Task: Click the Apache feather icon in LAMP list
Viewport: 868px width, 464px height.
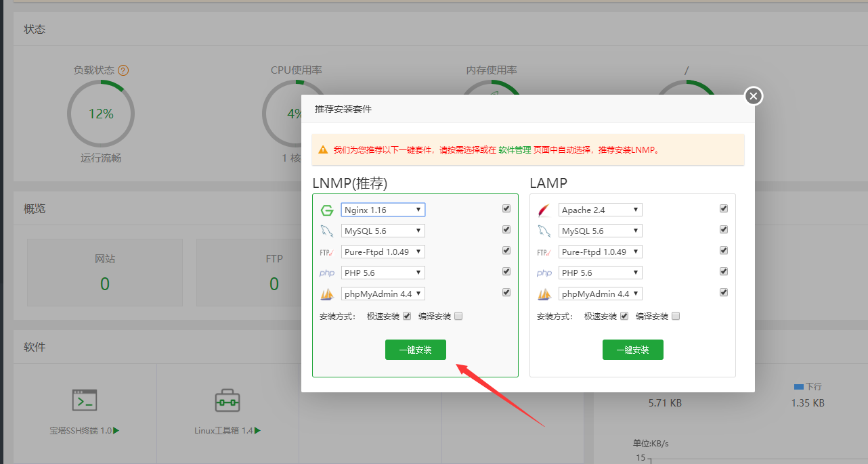Action: click(544, 210)
